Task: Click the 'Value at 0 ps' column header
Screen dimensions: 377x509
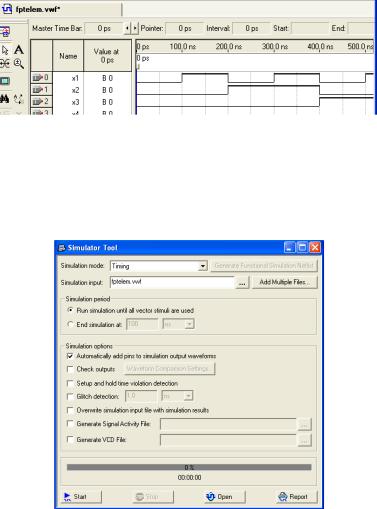Action: (107, 56)
